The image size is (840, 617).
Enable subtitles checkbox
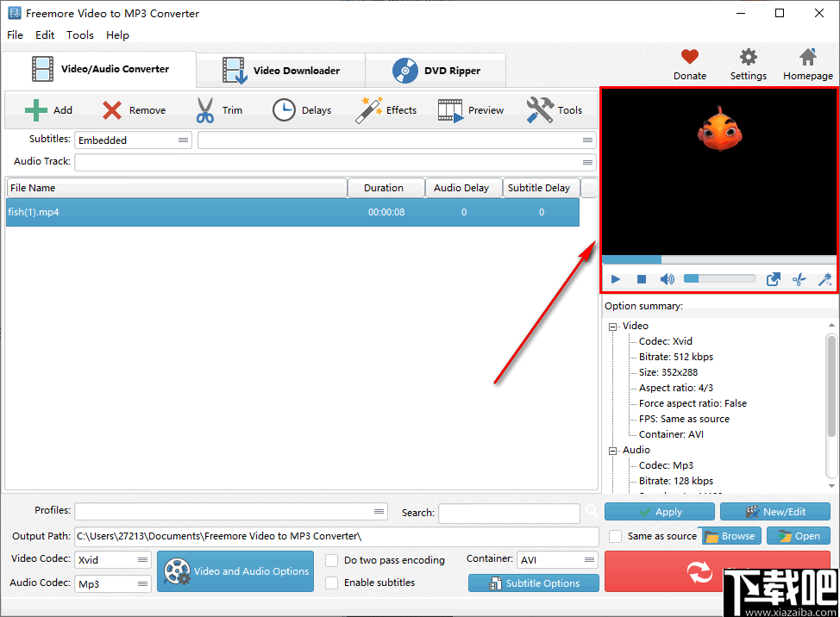[332, 583]
